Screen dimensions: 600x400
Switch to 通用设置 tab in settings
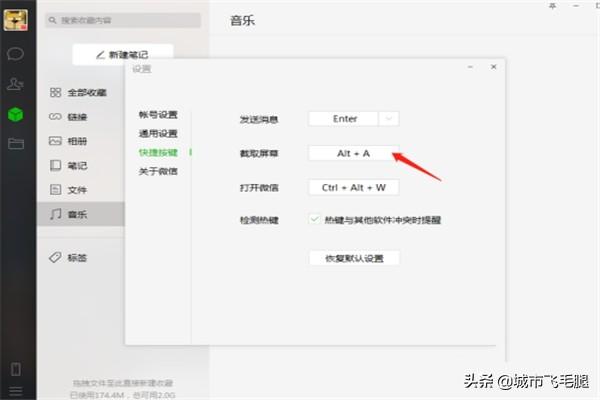pyautogui.click(x=158, y=133)
